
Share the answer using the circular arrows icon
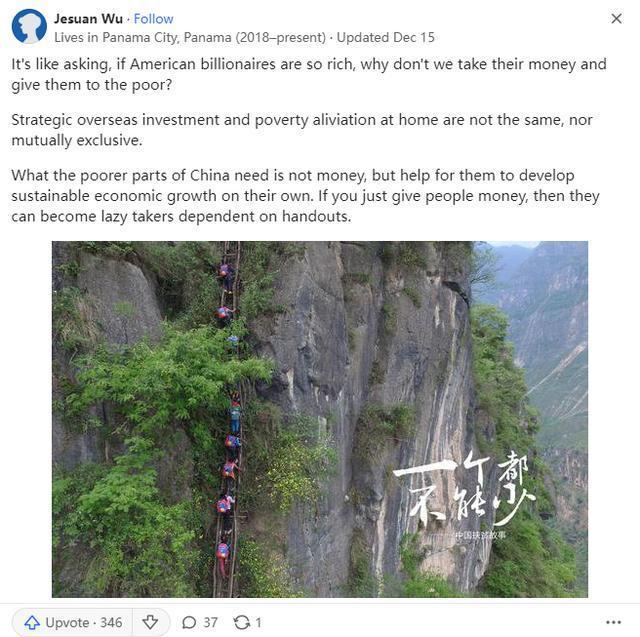pyautogui.click(x=242, y=622)
